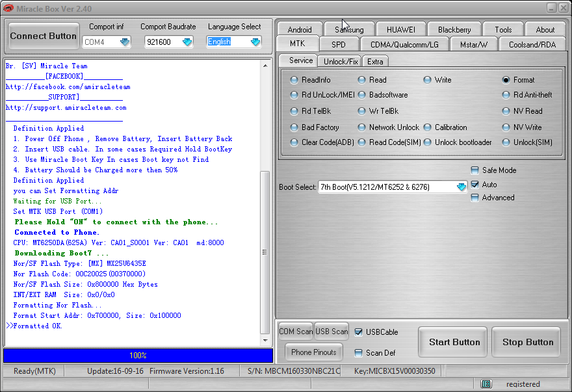Viewport: 572px width, 392px height.
Task: Click COM Scan button
Action: pos(296,332)
